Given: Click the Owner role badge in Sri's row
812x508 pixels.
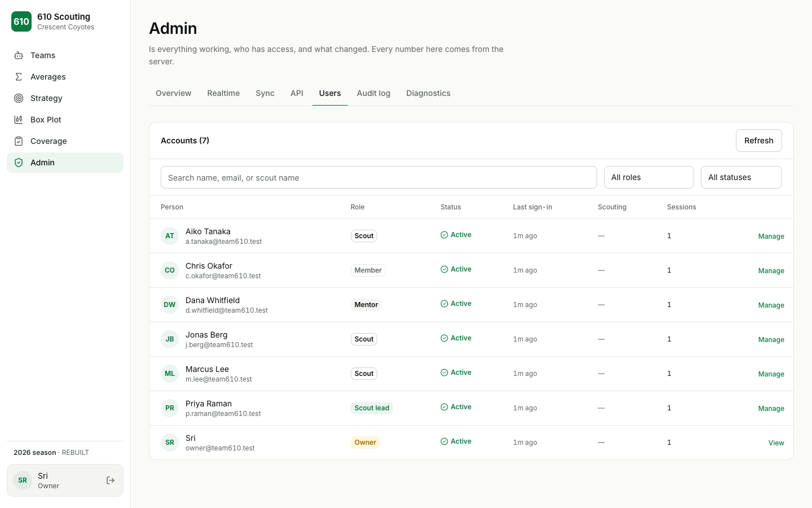Looking at the screenshot, I should tap(365, 443).
